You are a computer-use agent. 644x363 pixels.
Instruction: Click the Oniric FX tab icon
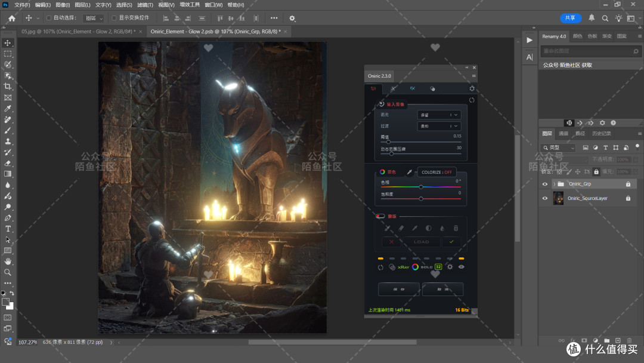pyautogui.click(x=413, y=88)
